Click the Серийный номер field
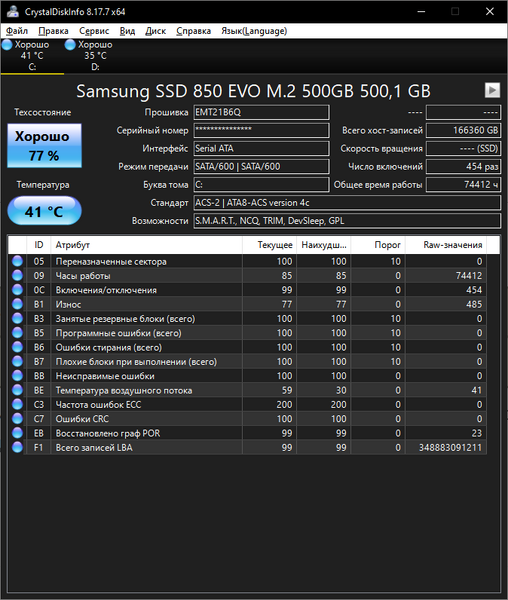 click(261, 130)
